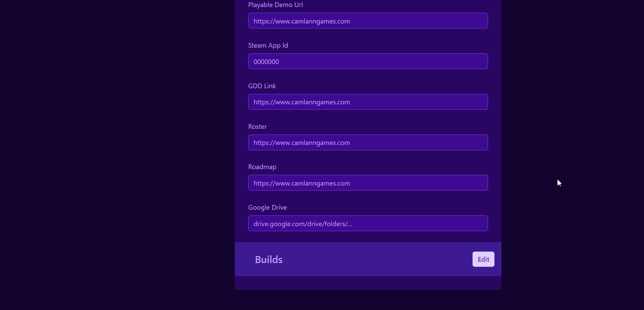
Task: Click the Steam App Id label
Action: [268, 45]
